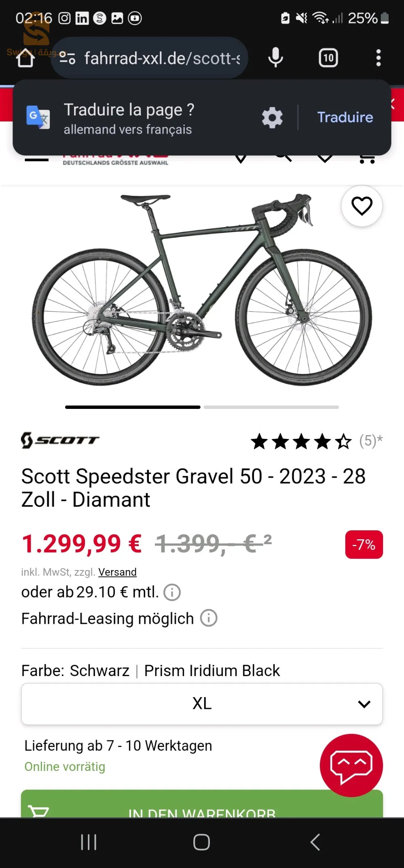Tap info icon beside Fahrrad-Leasing möglich
The image size is (404, 868).
(x=209, y=618)
